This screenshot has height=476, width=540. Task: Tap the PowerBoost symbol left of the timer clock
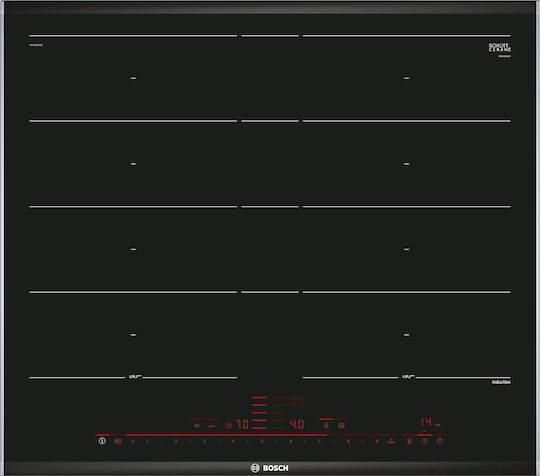[x=409, y=441]
